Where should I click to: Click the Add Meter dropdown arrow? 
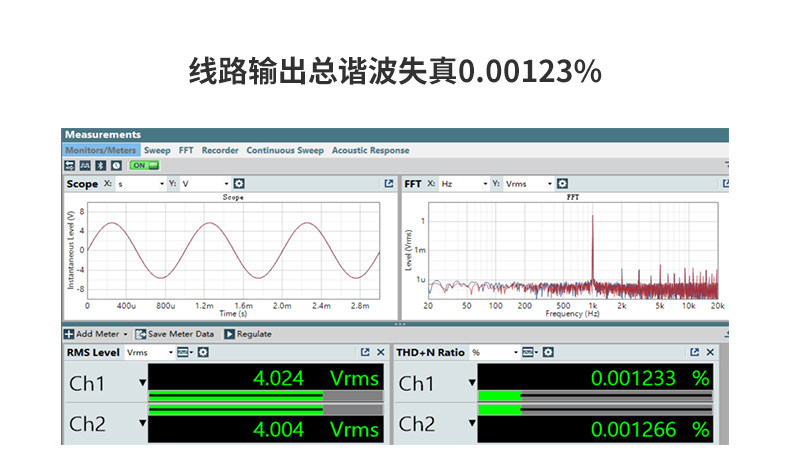point(125,334)
